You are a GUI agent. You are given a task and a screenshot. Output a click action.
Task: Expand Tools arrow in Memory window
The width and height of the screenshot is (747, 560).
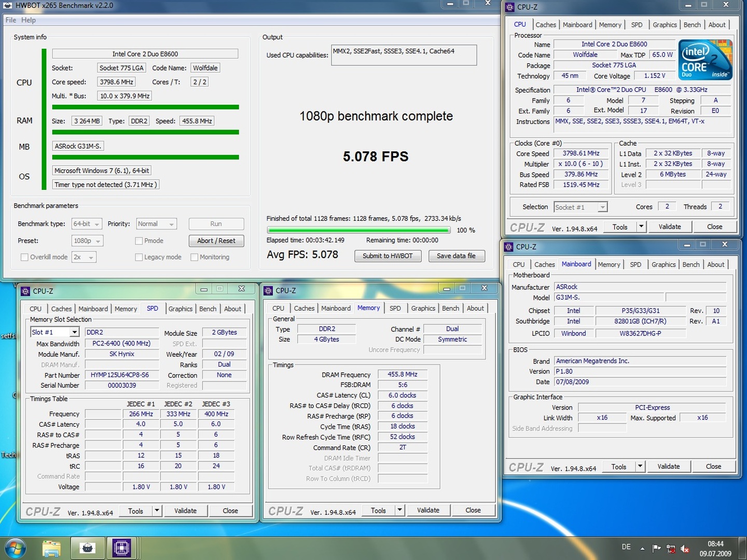[x=399, y=510]
